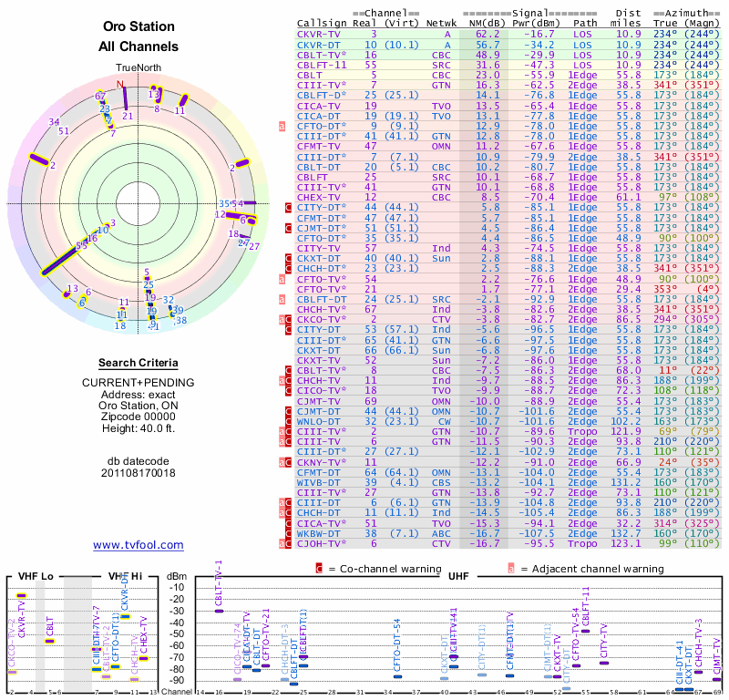Image resolution: width=729 pixels, height=700 pixels.
Task: Select the CJMT-TV callsign in the table
Action: click(318, 401)
